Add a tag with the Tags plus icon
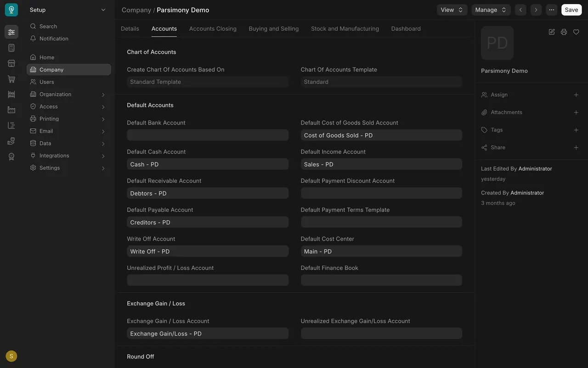The image size is (588, 368). coord(576,130)
